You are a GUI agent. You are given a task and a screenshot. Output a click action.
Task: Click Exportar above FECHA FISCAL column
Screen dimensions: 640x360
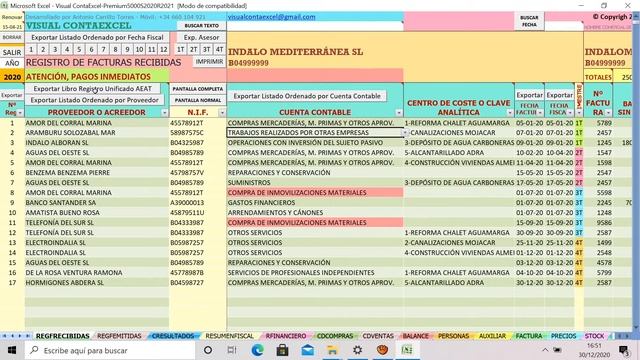[560, 95]
